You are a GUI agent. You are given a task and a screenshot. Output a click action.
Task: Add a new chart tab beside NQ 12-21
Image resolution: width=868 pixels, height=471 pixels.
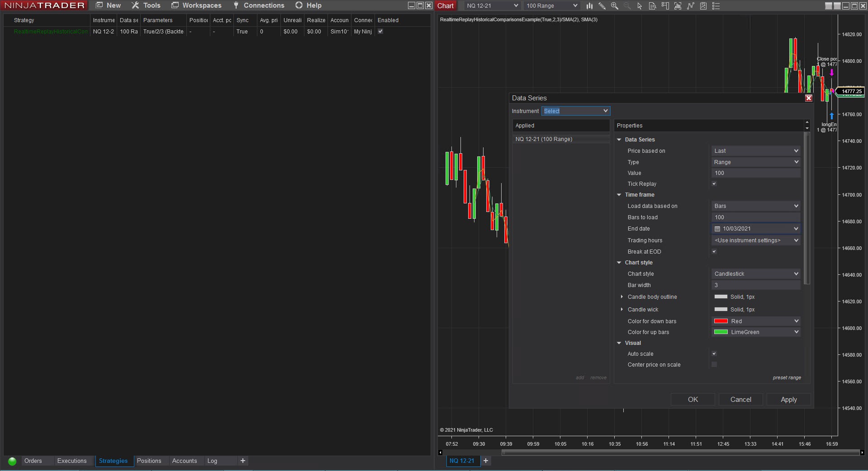pyautogui.click(x=486, y=461)
